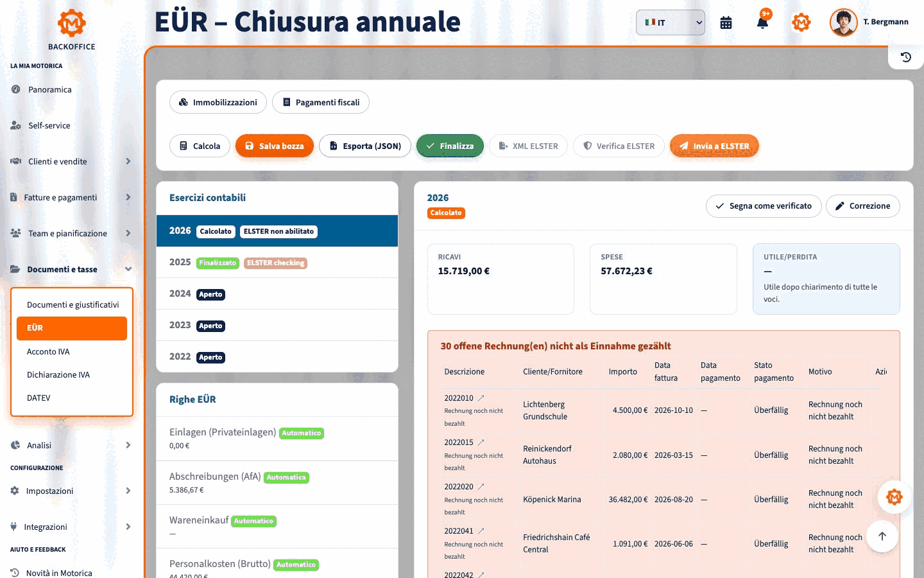Open external link icon for invoice 2022015
This screenshot has height=578, width=924.
481,442
